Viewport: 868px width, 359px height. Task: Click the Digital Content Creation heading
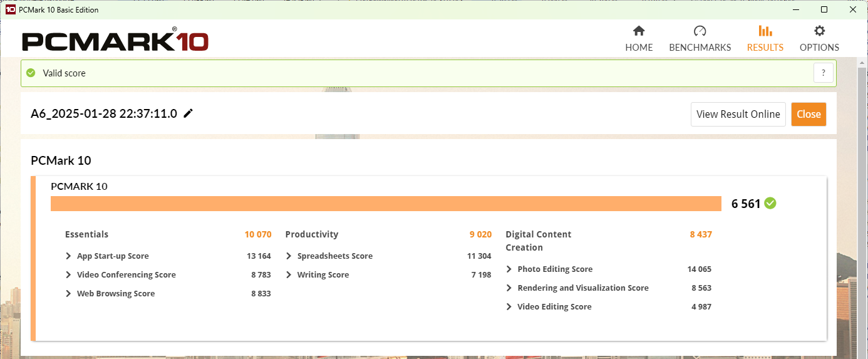pos(539,241)
